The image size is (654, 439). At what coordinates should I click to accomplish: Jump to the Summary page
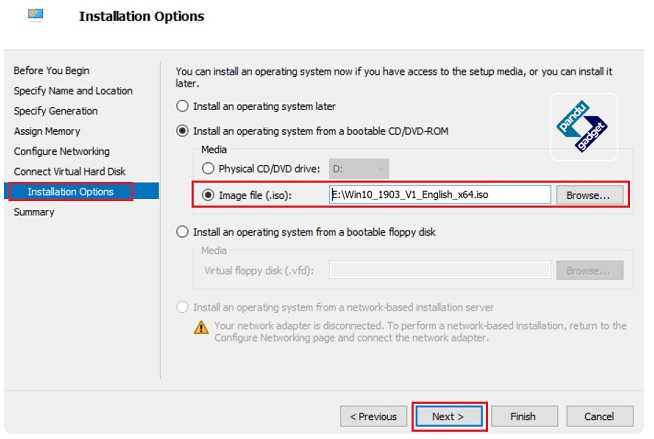tap(34, 212)
